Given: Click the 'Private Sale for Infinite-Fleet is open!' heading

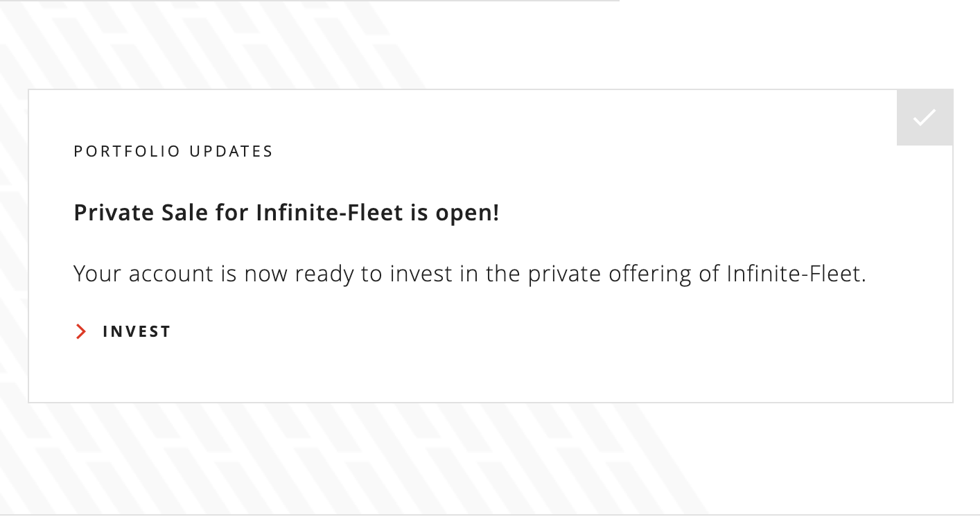Looking at the screenshot, I should [286, 213].
